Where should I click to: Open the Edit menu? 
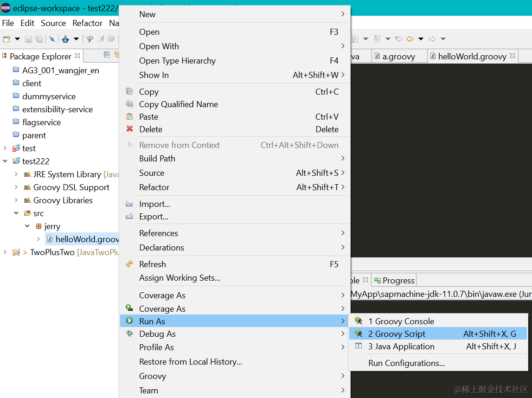click(27, 23)
